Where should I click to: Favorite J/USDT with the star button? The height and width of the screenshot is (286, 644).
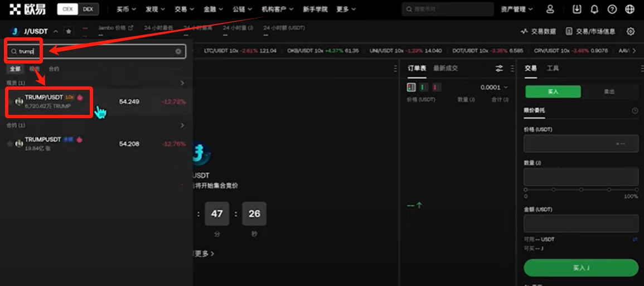click(x=69, y=31)
